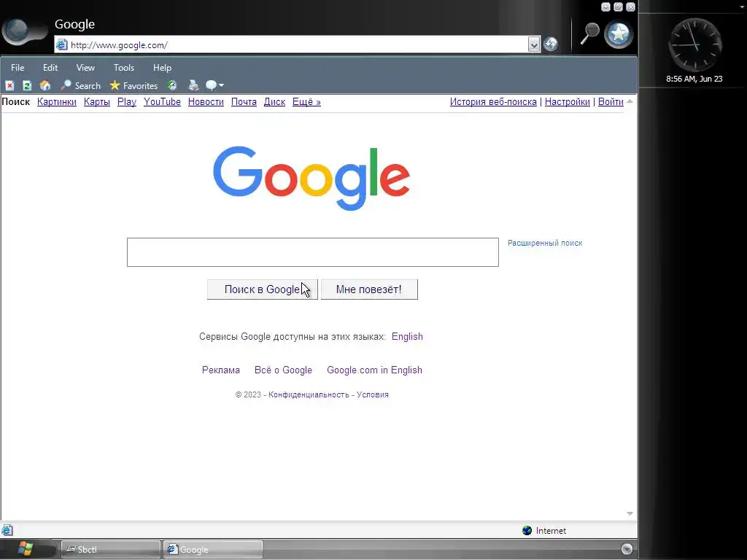Screen dimensions: 747x560
Task: Click the address bar URL field
Action: (x=298, y=44)
